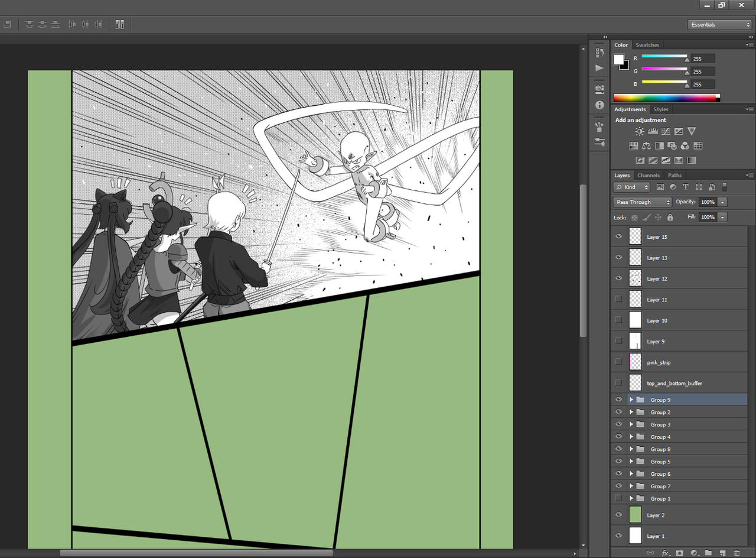Switch to the Swatches tab
The height and width of the screenshot is (558, 756).
click(647, 45)
